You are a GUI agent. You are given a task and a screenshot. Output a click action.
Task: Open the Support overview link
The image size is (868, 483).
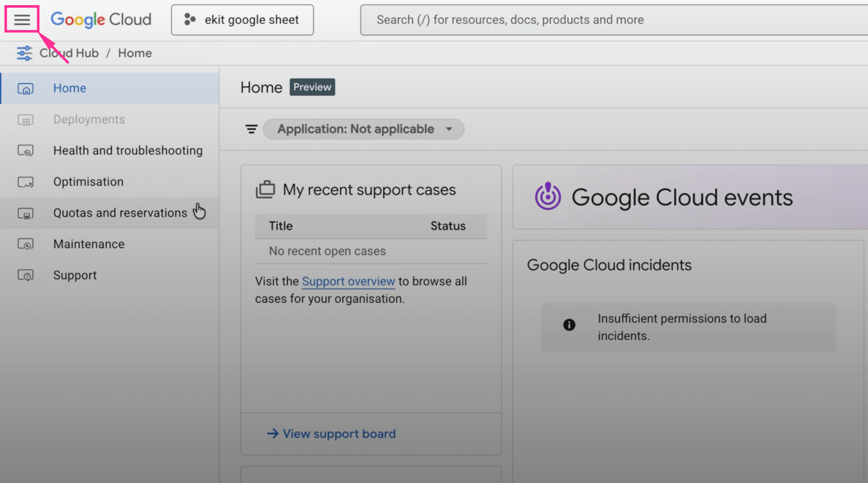348,281
